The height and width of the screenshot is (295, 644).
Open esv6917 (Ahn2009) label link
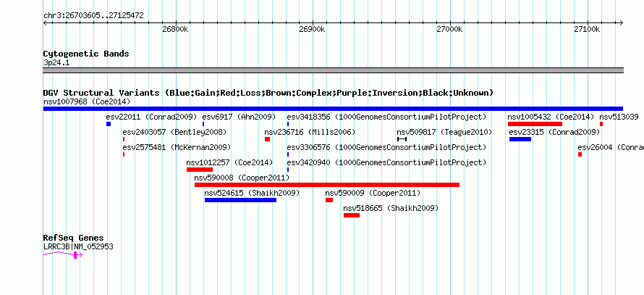(x=239, y=117)
